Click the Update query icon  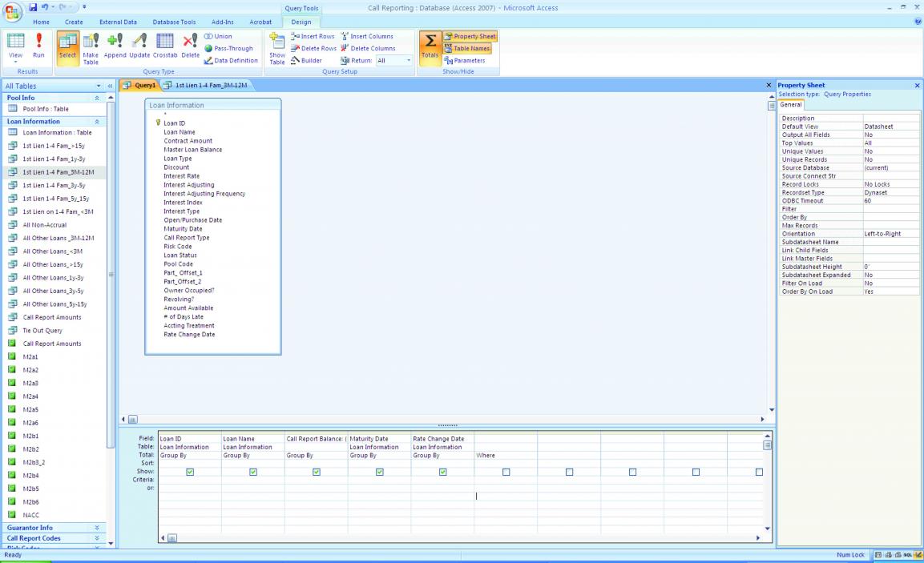pos(139,46)
